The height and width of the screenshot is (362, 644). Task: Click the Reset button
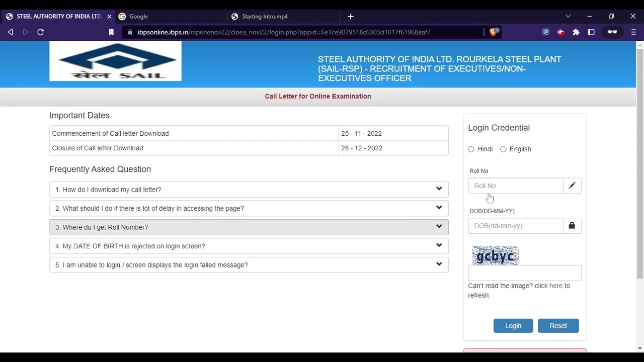[558, 326]
